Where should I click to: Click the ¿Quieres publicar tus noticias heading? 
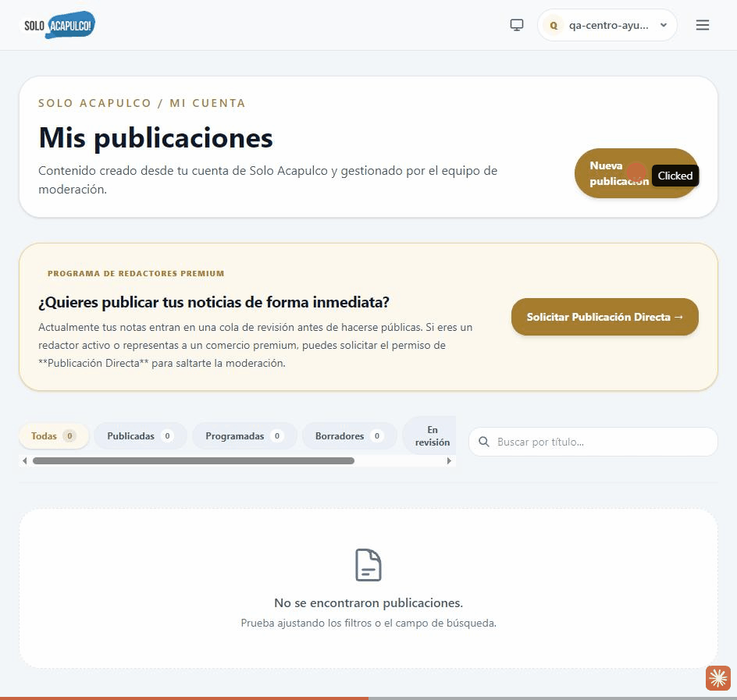point(214,302)
